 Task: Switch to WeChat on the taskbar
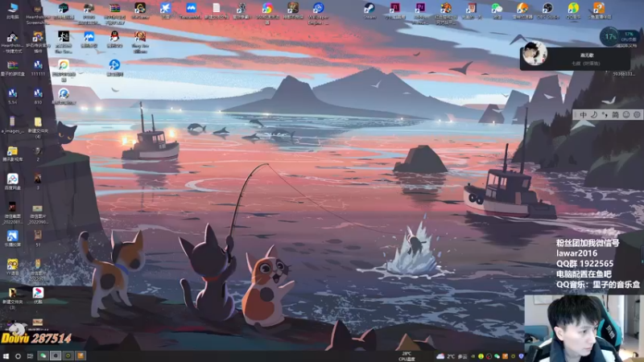tap(43, 356)
